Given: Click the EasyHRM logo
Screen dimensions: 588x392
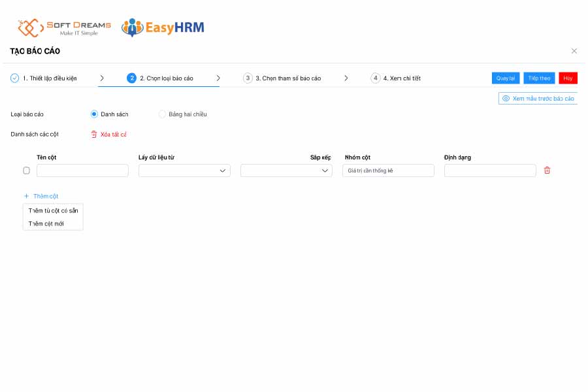Looking at the screenshot, I should pos(163,27).
